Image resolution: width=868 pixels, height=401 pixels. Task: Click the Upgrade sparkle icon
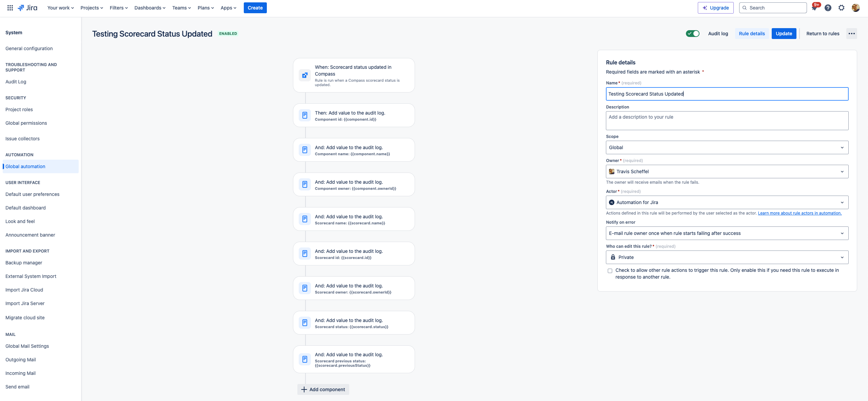[x=705, y=8]
